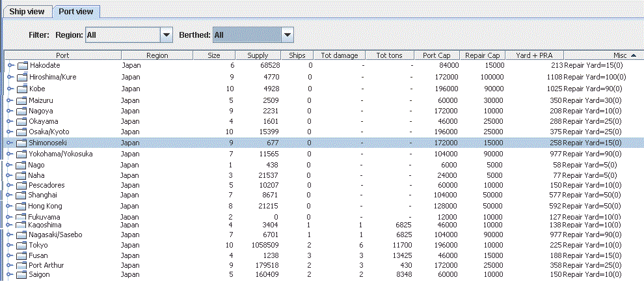Expand the Shimonoseki port node

pos(10,143)
